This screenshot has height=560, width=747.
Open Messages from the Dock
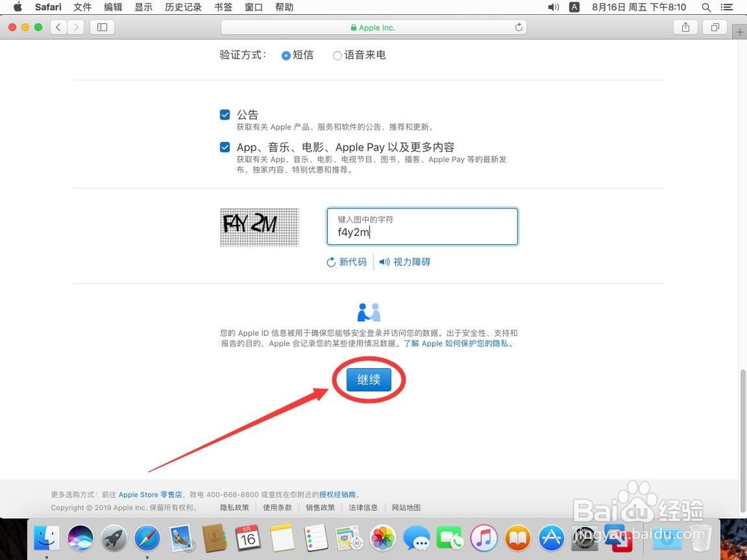(416, 538)
